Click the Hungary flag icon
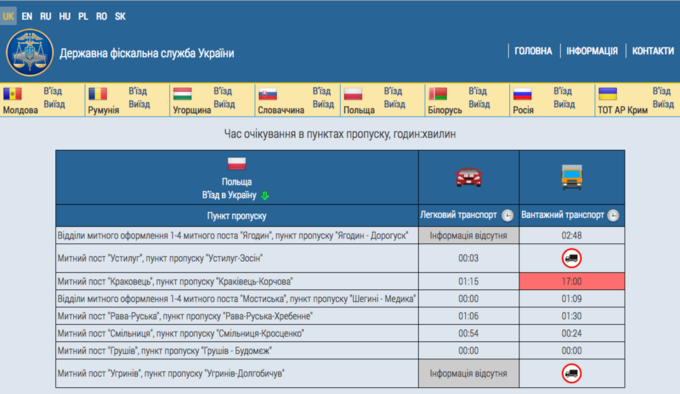This screenshot has width=680, height=394. [x=182, y=94]
